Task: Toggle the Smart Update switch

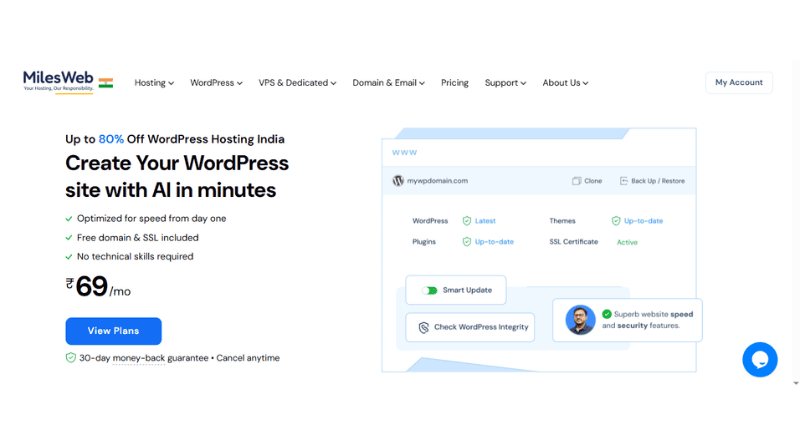Action: 430,290
